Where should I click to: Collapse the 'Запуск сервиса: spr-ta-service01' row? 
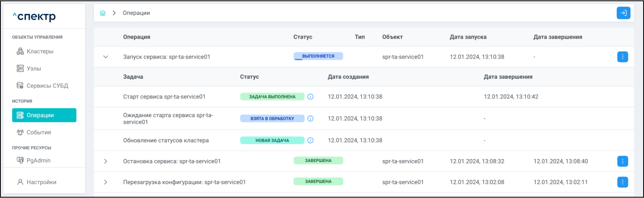(x=106, y=57)
